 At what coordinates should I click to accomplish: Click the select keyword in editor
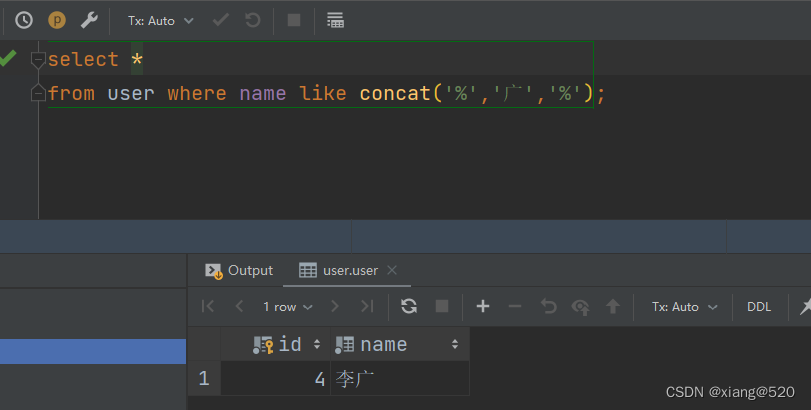[83, 59]
